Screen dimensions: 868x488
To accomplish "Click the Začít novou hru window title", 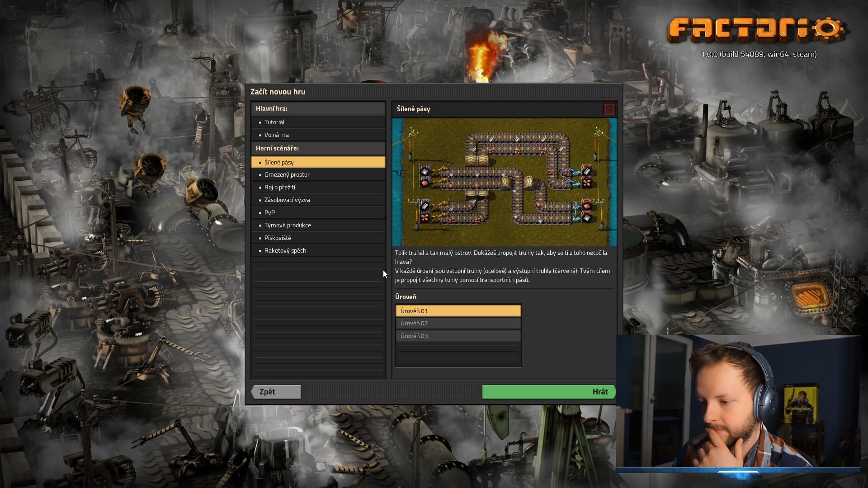I will (278, 92).
